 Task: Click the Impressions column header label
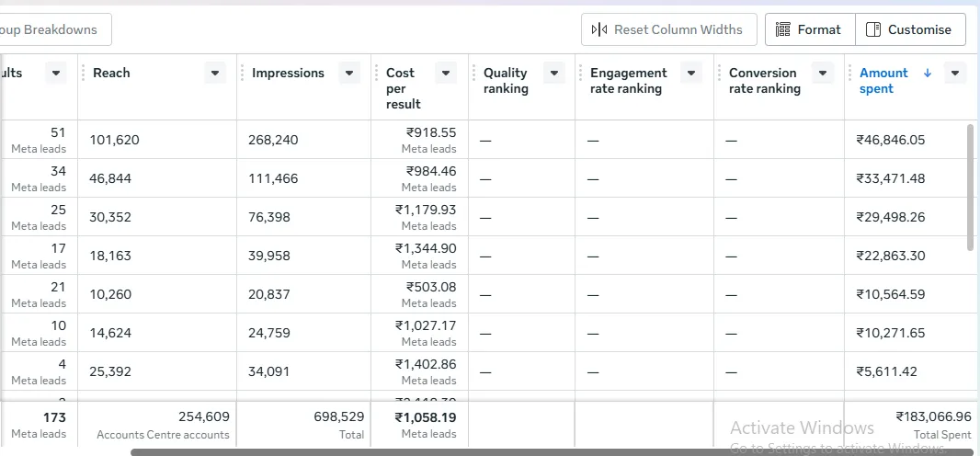coord(288,73)
